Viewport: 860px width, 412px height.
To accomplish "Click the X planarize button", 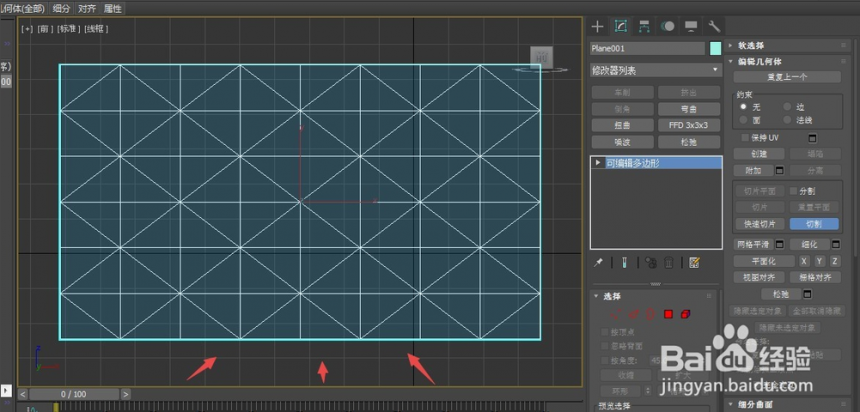I will [804, 261].
